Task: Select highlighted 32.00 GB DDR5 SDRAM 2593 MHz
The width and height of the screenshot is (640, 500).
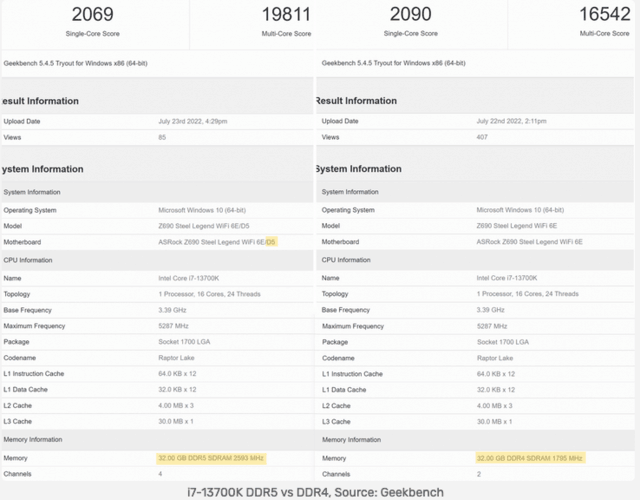Action: (211, 458)
